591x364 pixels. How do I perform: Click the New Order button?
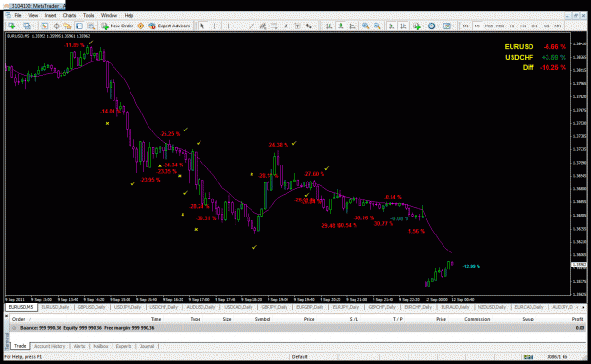click(117, 26)
